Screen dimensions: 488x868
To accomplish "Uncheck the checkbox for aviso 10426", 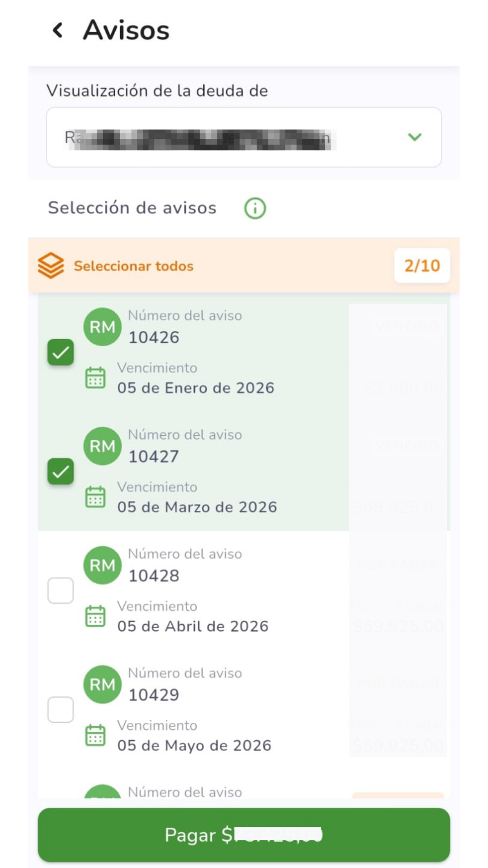I will 61,352.
